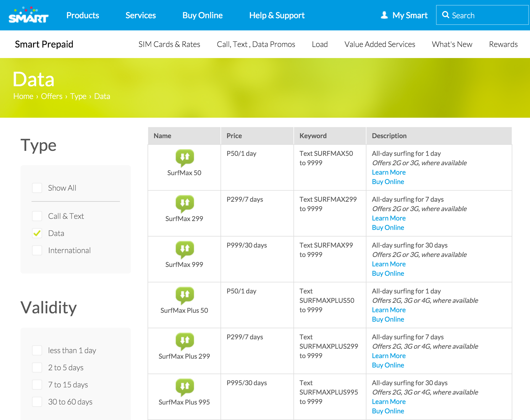Click Learn More for SurfMax 299
530x420 pixels.
389,218
